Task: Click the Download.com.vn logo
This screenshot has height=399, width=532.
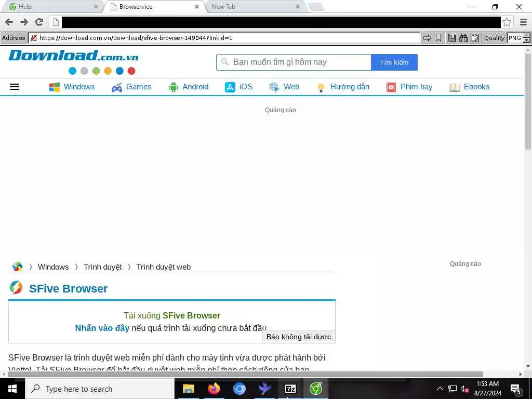Action: [x=73, y=56]
